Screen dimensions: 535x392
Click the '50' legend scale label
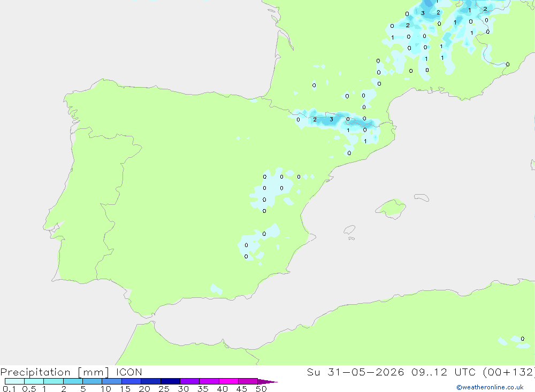(x=261, y=389)
